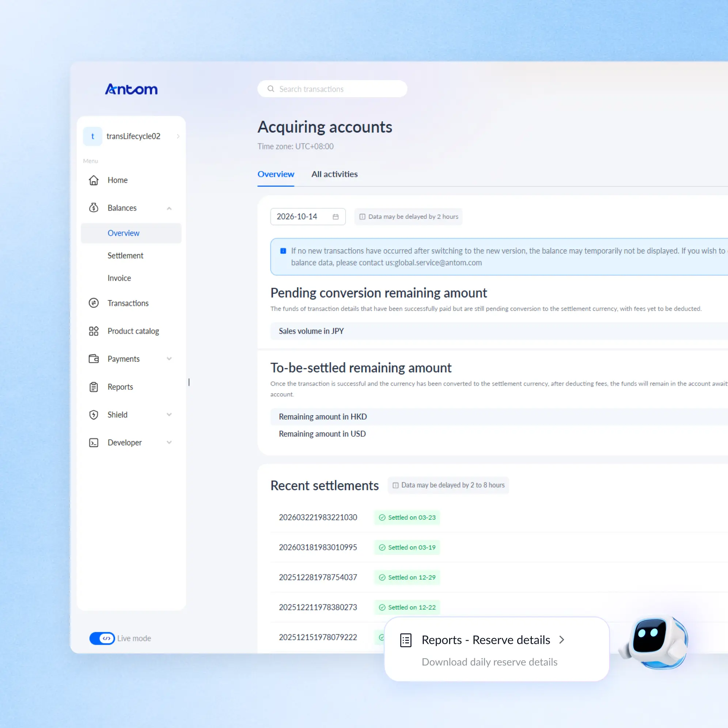Click the Antom logo
Screen dimensions: 728x728
coord(131,89)
